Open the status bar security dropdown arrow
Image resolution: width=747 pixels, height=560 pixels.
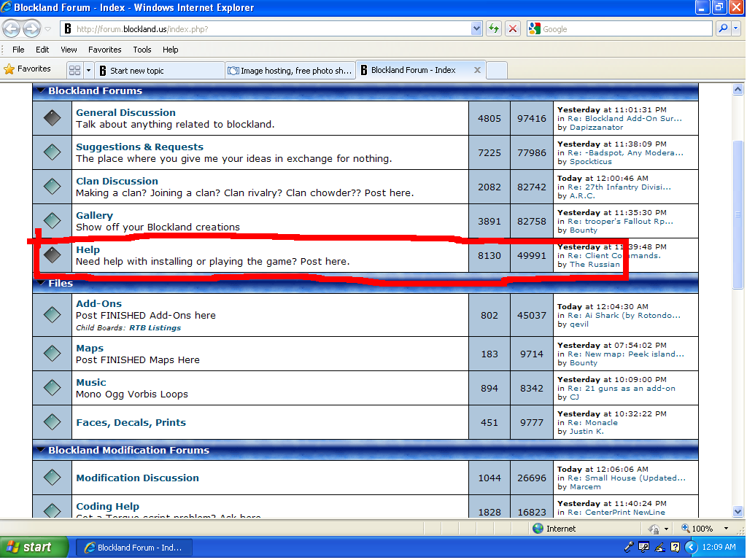(x=666, y=529)
